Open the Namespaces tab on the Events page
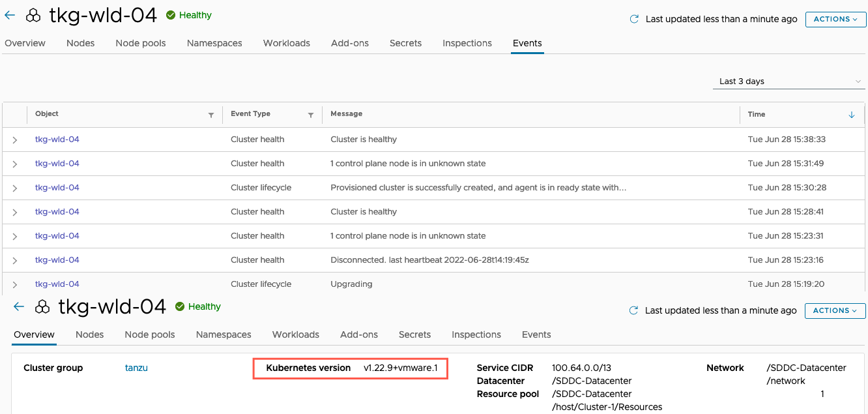 (x=214, y=43)
